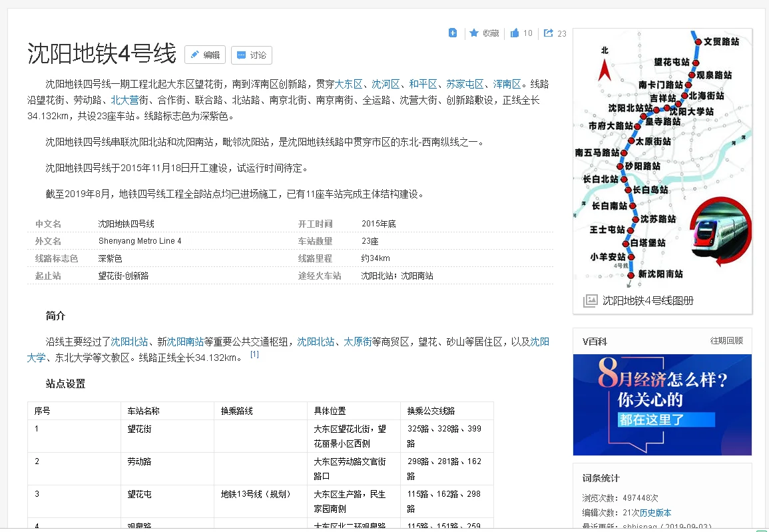
Task: Click the 8月经济 V百科 banner advertisement
Action: (x=662, y=405)
